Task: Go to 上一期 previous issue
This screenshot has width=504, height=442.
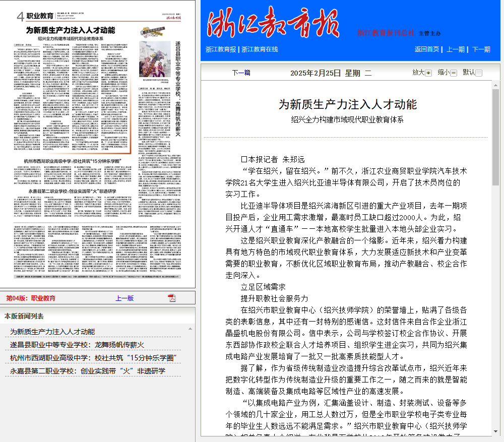Action: pyautogui.click(x=455, y=49)
